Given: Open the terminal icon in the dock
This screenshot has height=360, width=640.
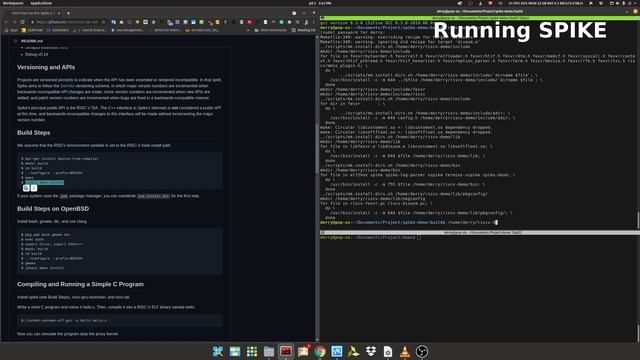Looking at the screenshot, I should point(286,351).
